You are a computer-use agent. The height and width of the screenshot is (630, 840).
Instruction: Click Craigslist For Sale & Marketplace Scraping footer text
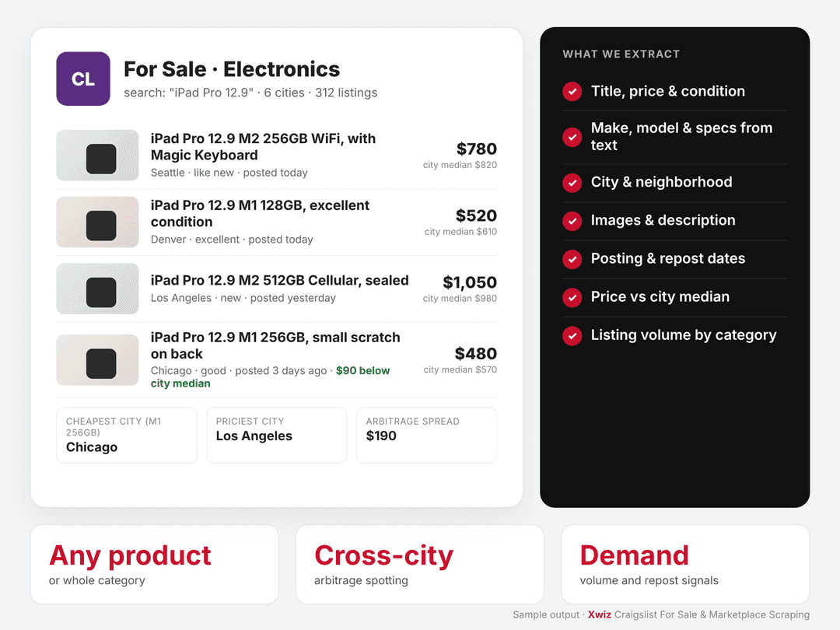pyautogui.click(x=712, y=614)
